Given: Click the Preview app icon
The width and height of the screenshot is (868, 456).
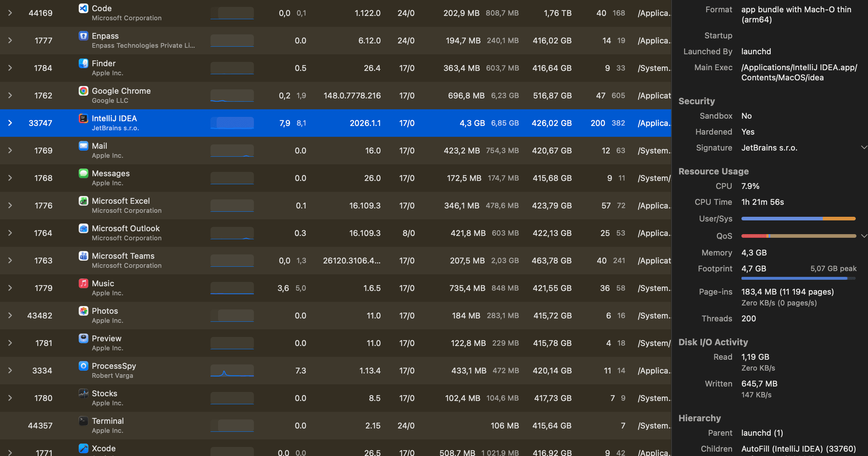Looking at the screenshot, I should [x=84, y=338].
